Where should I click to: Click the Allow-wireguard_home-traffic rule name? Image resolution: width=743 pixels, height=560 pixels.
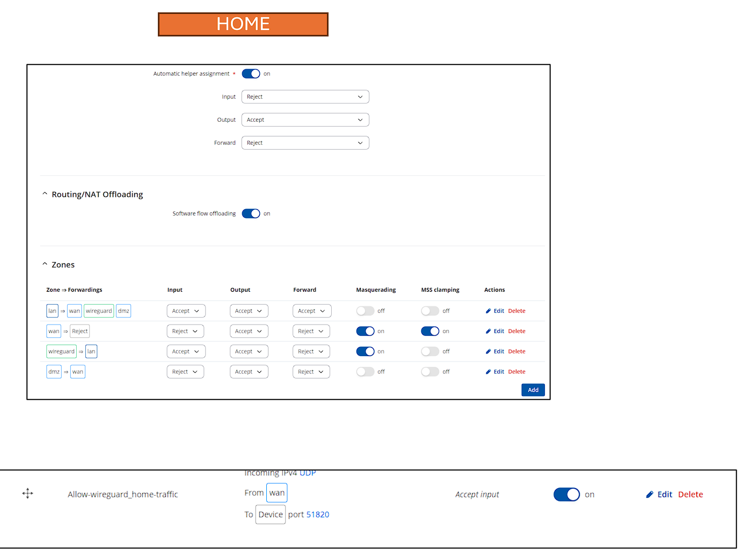click(x=123, y=495)
